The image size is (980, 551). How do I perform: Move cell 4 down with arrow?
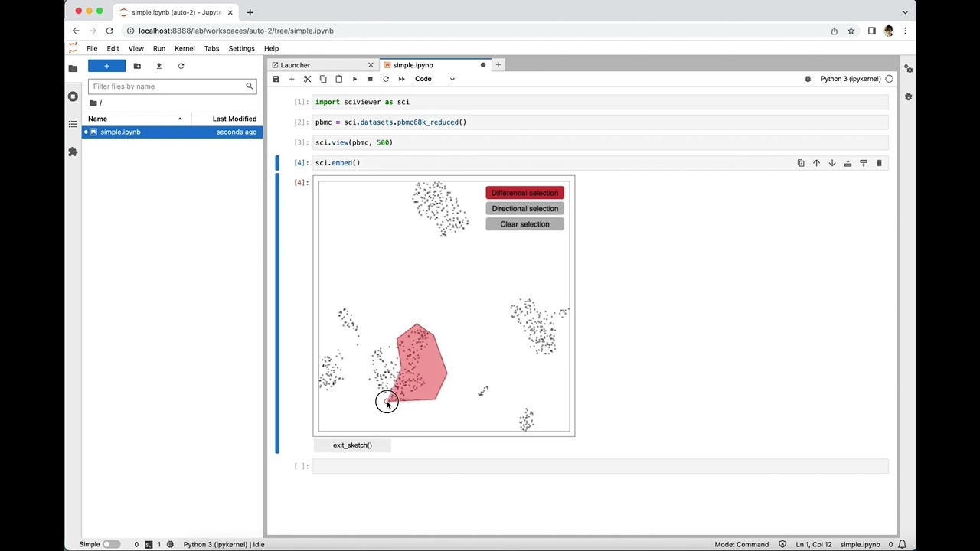point(832,163)
